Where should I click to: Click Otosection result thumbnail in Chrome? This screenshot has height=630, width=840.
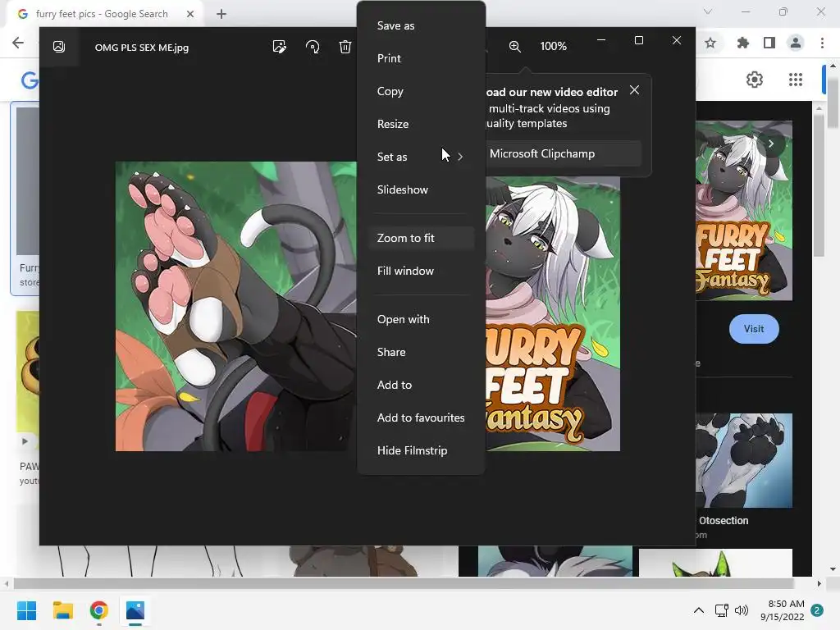click(744, 461)
